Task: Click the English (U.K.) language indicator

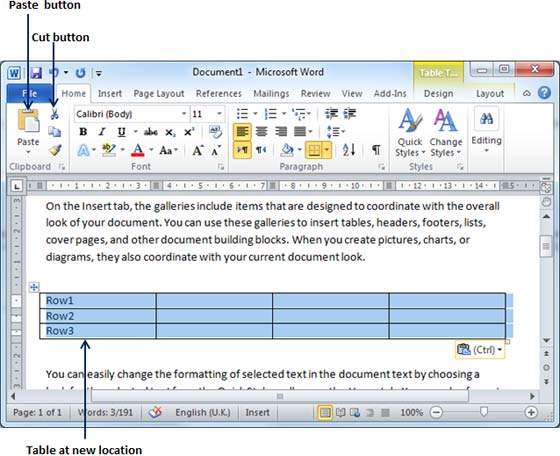Action: [202, 412]
